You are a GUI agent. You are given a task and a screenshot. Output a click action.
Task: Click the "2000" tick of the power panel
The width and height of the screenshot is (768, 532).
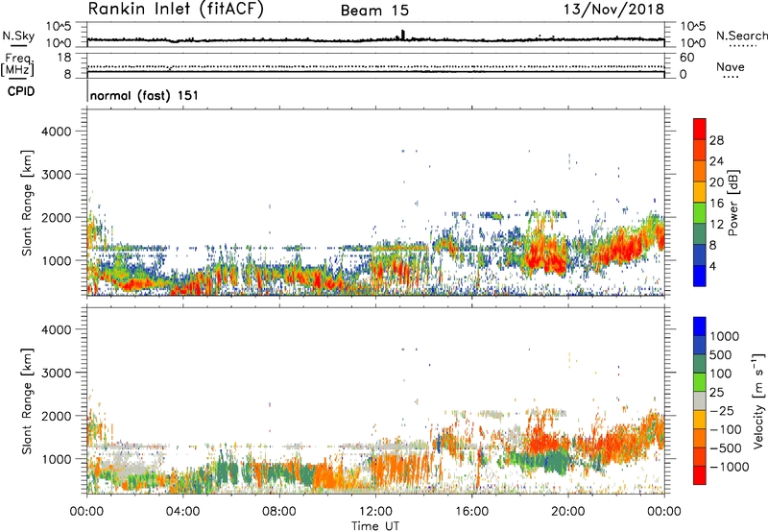click(57, 218)
